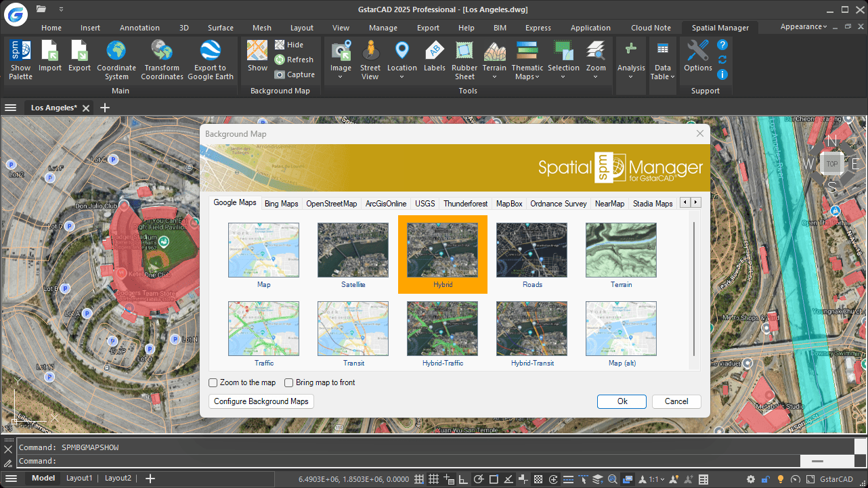This screenshot has width=868, height=488.
Task: Switch to the OpenStreetMap tab
Action: 331,203
